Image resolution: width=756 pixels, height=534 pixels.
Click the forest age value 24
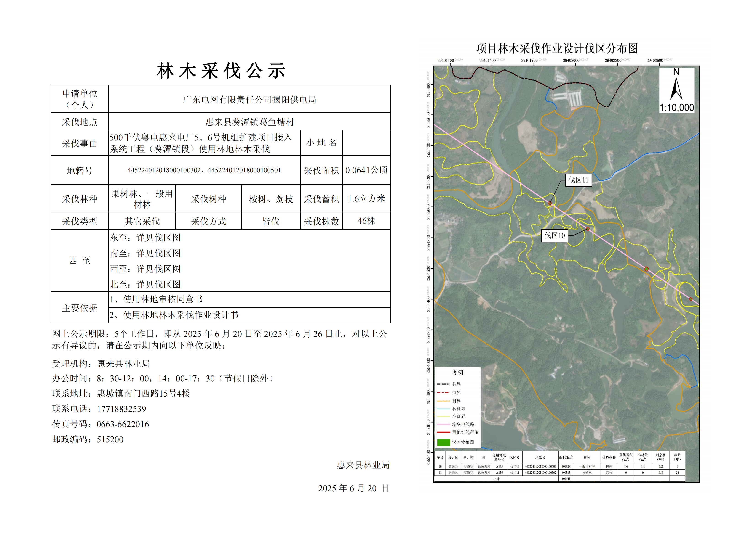pyautogui.click(x=677, y=473)
